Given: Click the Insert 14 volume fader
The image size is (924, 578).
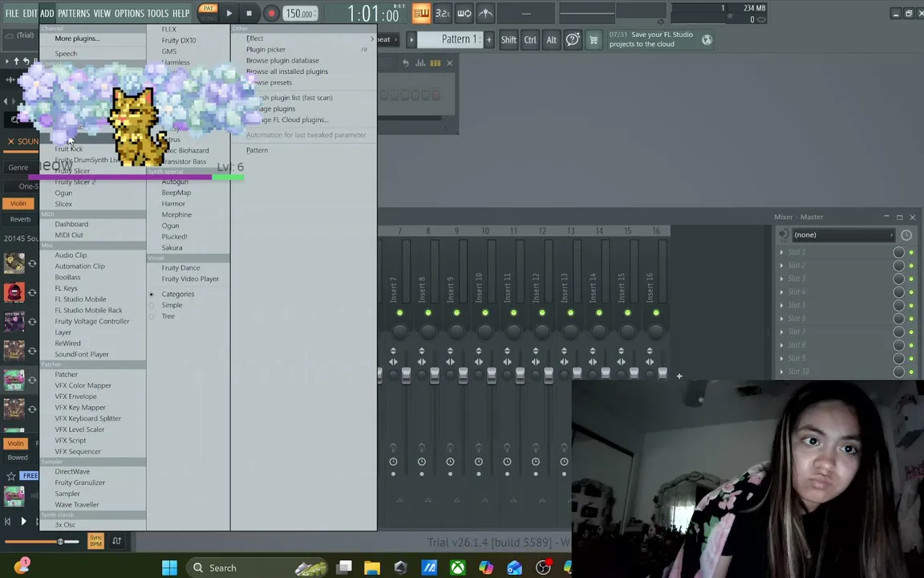Looking at the screenshot, I should coord(606,374).
